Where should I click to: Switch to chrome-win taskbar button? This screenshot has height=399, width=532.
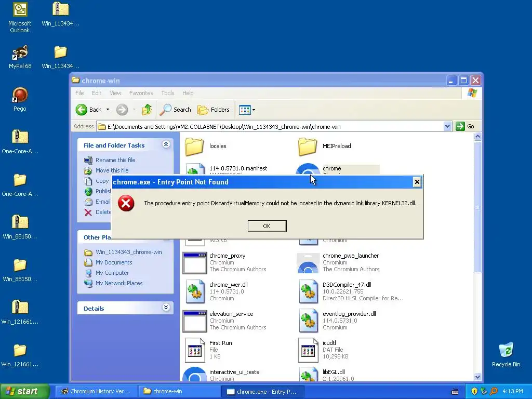180,391
